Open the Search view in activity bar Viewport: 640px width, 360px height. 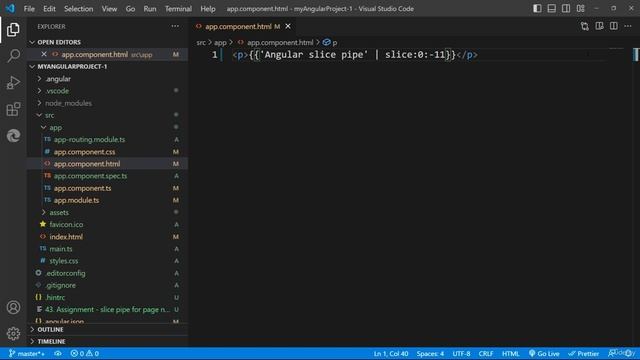click(13, 56)
